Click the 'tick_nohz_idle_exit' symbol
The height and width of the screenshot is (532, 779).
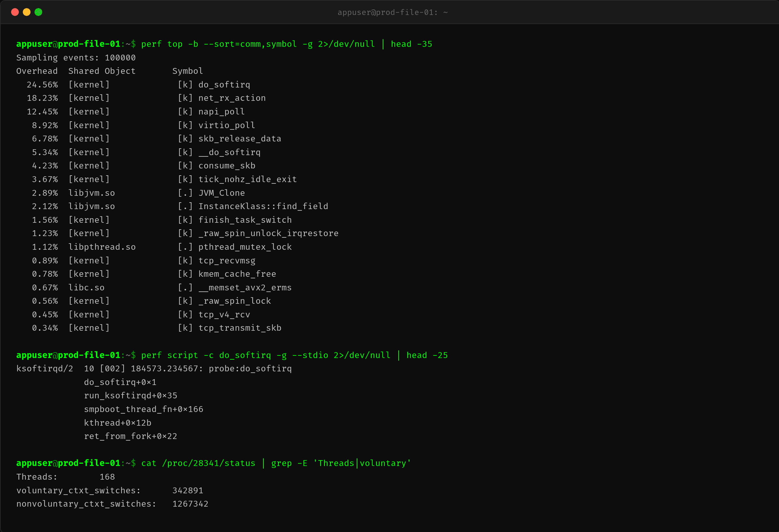coord(247,179)
